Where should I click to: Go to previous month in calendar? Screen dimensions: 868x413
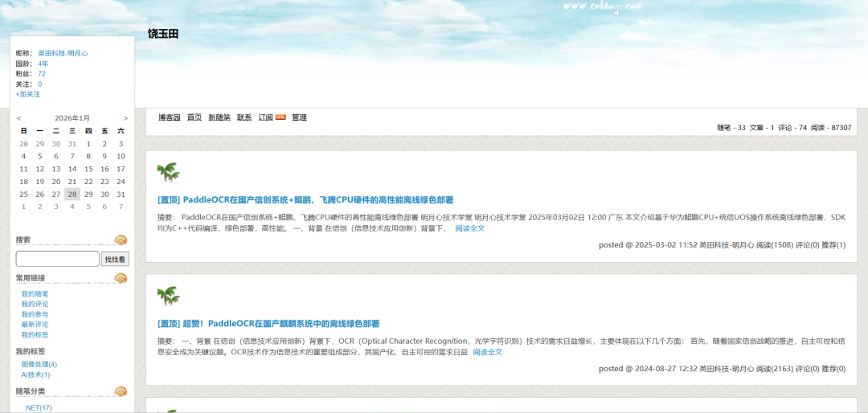[x=19, y=118]
